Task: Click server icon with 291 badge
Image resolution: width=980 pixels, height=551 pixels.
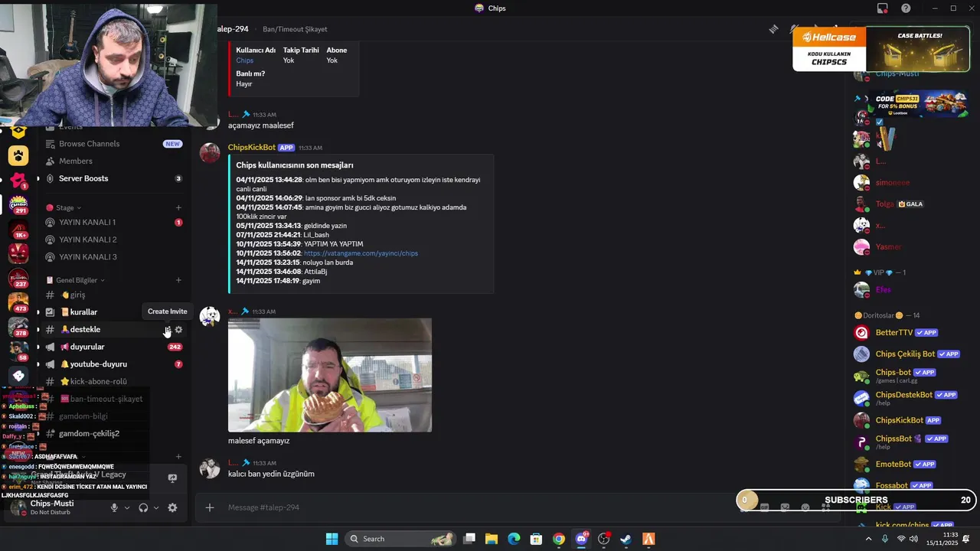Action: (18, 204)
